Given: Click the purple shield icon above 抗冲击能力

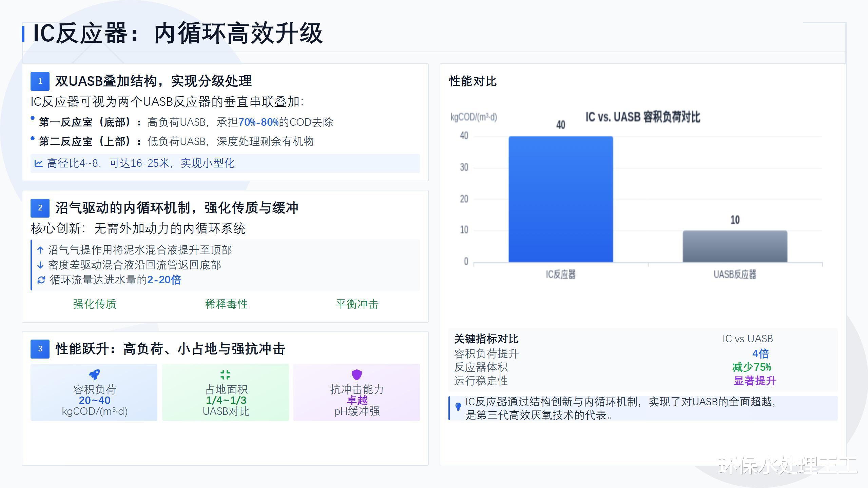Looking at the screenshot, I should click(x=356, y=374).
